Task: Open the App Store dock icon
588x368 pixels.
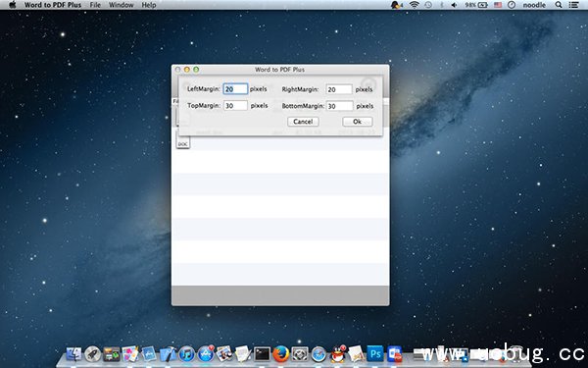Action: pos(205,353)
